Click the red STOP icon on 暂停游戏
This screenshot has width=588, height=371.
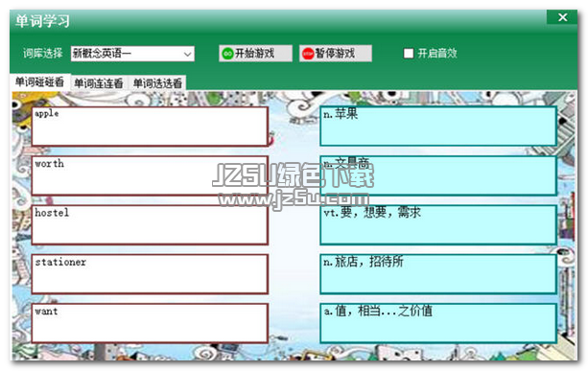pyautogui.click(x=308, y=54)
